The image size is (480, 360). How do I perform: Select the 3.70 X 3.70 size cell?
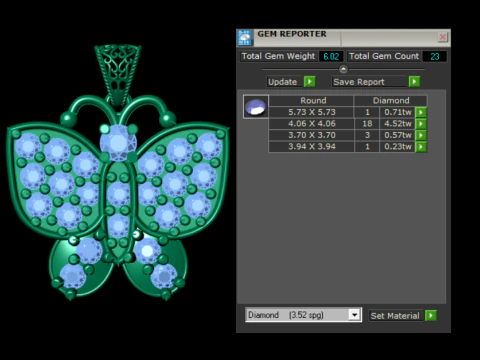(311, 135)
